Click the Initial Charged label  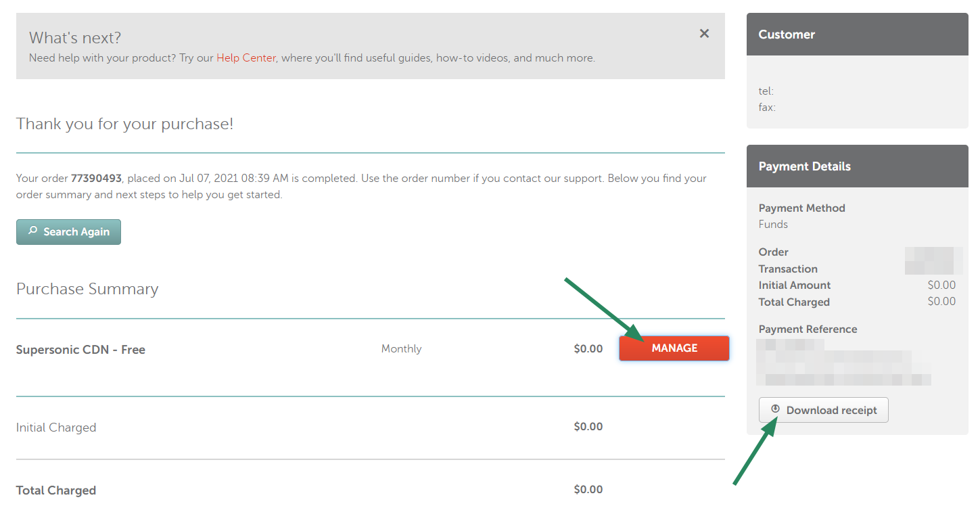[56, 428]
